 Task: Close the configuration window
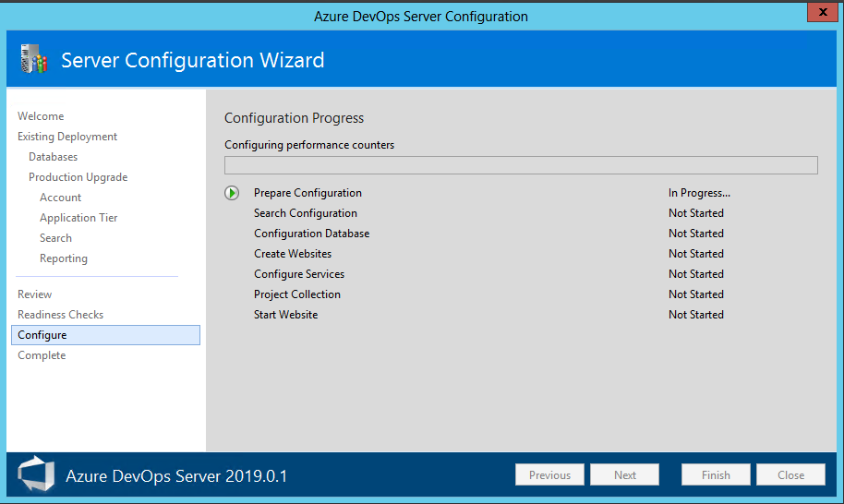click(x=820, y=12)
